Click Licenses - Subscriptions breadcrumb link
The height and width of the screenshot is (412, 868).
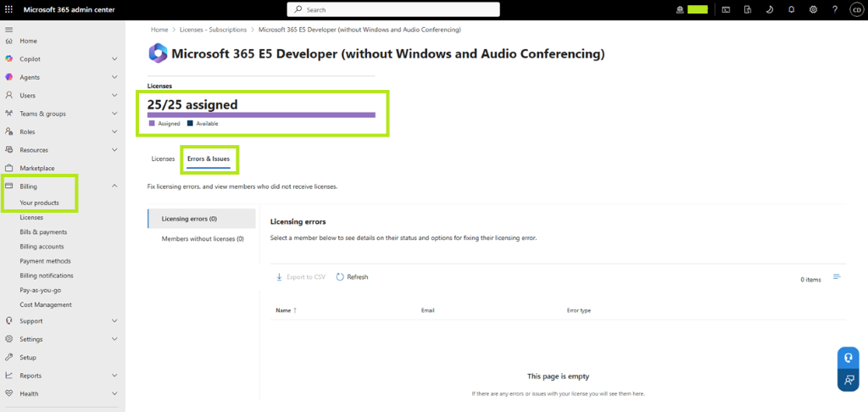tap(213, 30)
